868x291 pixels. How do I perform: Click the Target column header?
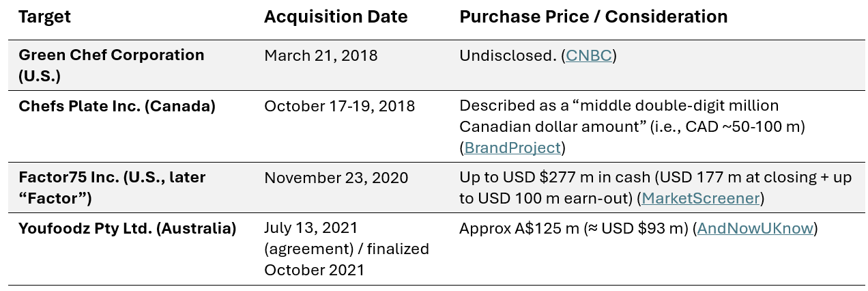(x=44, y=17)
